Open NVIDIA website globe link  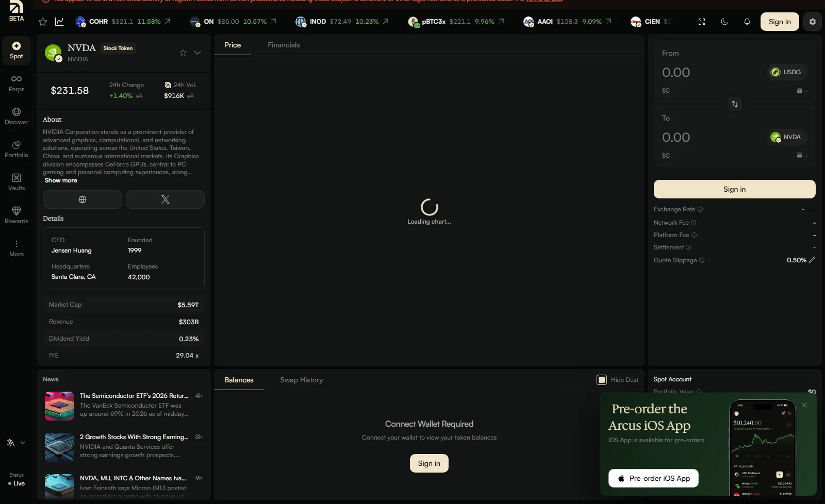(x=82, y=199)
